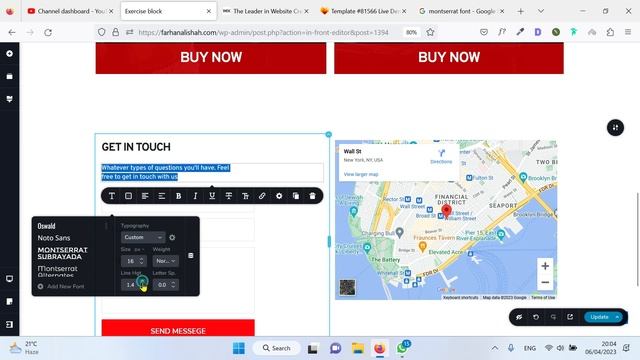Image resolution: width=640 pixels, height=360 pixels.
Task: Select the left align text icon
Action: (145, 196)
